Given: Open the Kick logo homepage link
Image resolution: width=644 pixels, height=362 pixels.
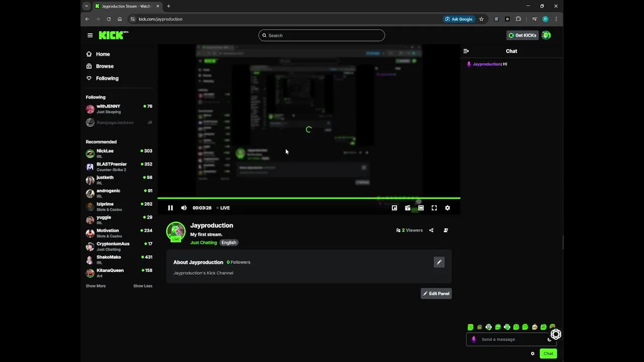Looking at the screenshot, I should click(x=113, y=35).
